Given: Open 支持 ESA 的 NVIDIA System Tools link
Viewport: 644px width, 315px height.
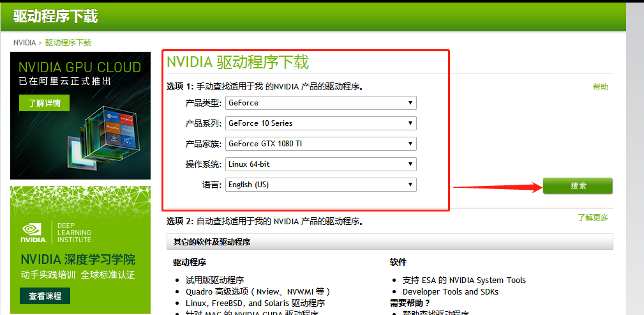Looking at the screenshot, I should coord(464,280).
